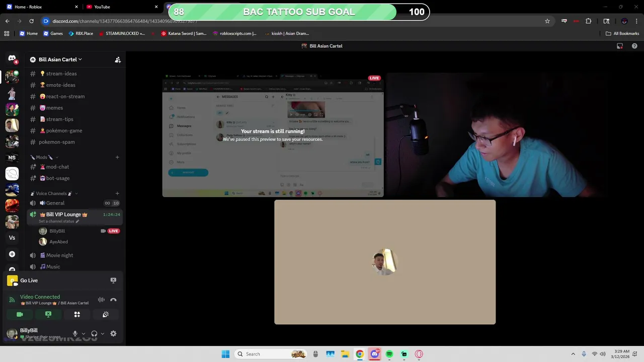Viewport: 644px width, 362px height.
Task: Disconnect from voice channel
Action: point(113,300)
